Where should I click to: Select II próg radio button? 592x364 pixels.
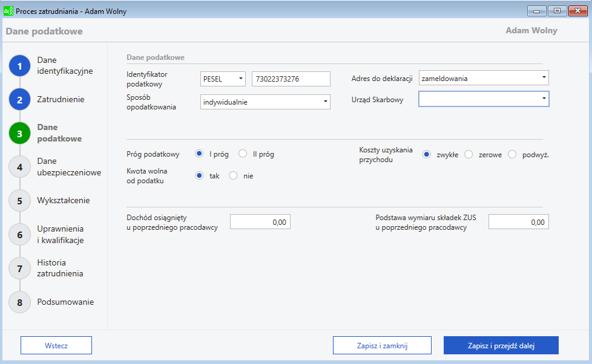(x=243, y=154)
